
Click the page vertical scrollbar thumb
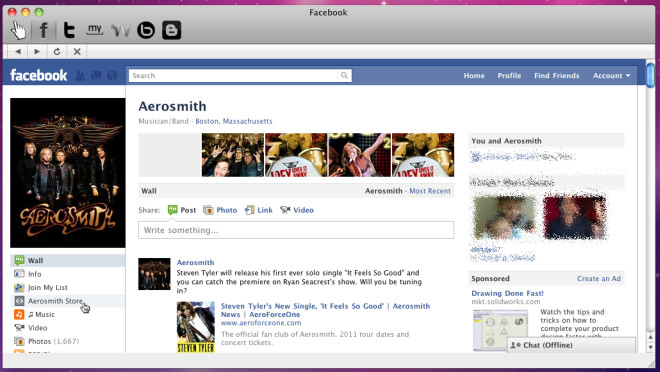click(650, 74)
